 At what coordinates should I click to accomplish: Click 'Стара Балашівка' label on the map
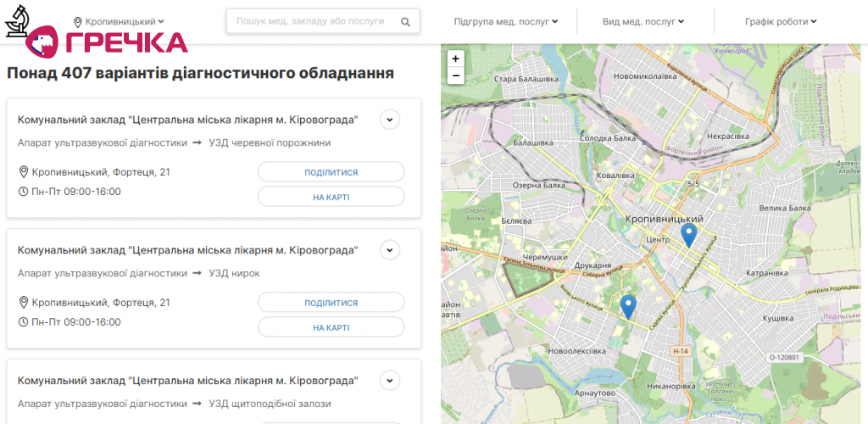[526, 80]
